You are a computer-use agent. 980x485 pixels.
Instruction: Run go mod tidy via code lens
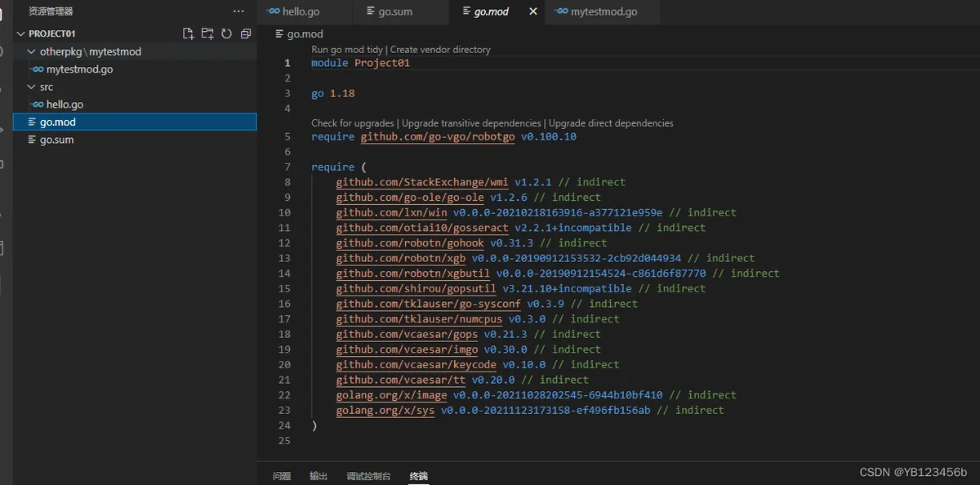[x=347, y=50]
